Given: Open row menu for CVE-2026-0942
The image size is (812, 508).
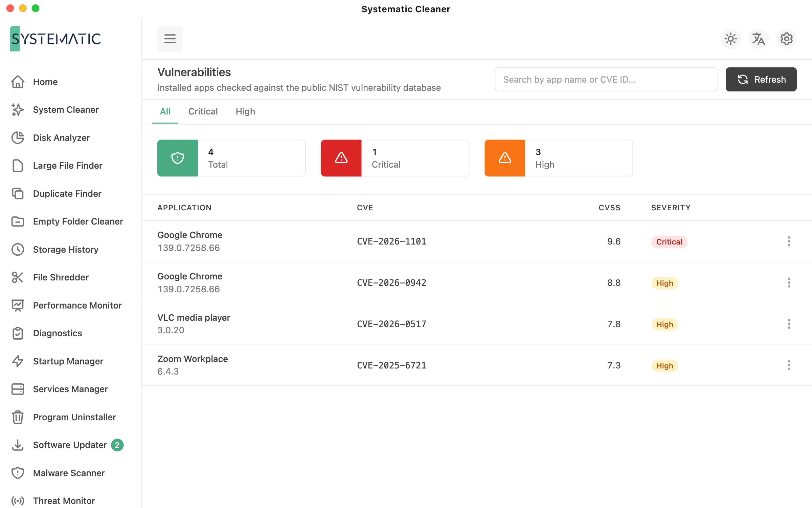Looking at the screenshot, I should click(x=789, y=283).
